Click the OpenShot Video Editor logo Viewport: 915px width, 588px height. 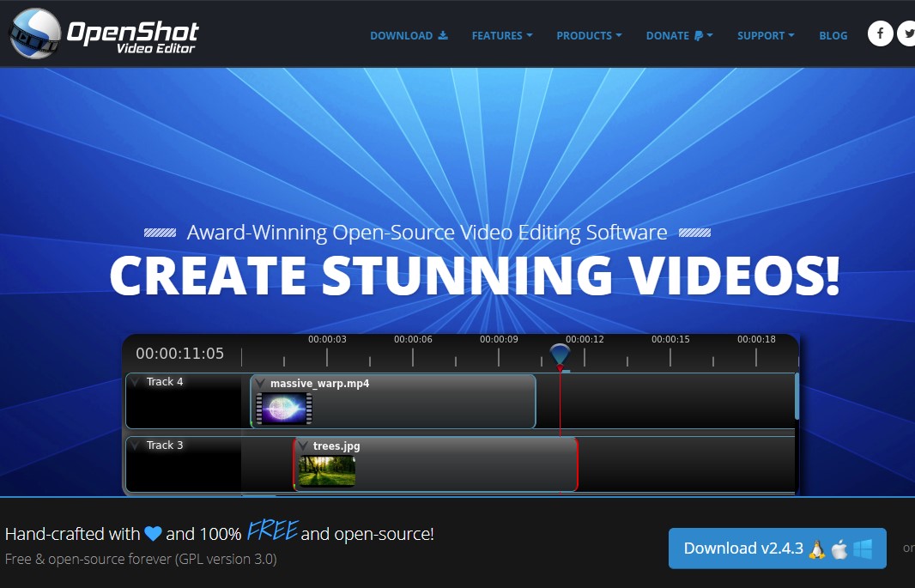pyautogui.click(x=104, y=33)
